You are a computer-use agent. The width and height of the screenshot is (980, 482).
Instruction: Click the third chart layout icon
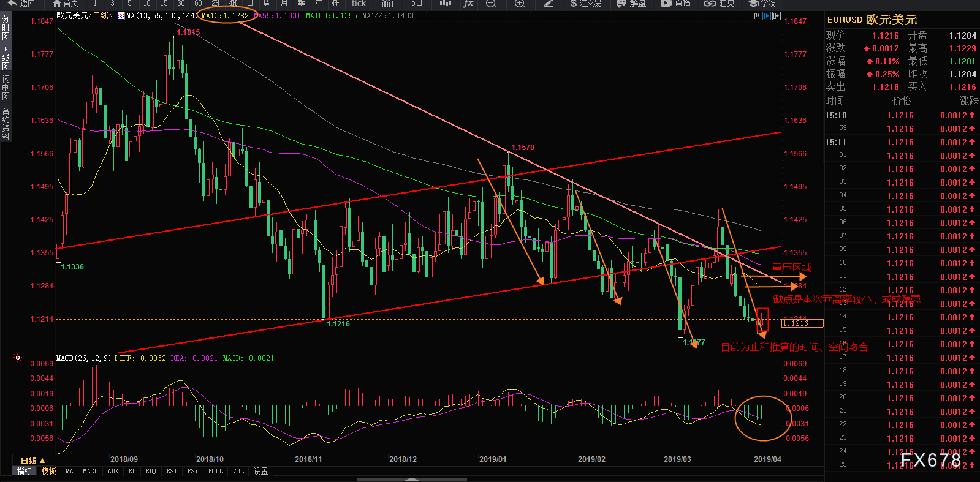pos(777,16)
